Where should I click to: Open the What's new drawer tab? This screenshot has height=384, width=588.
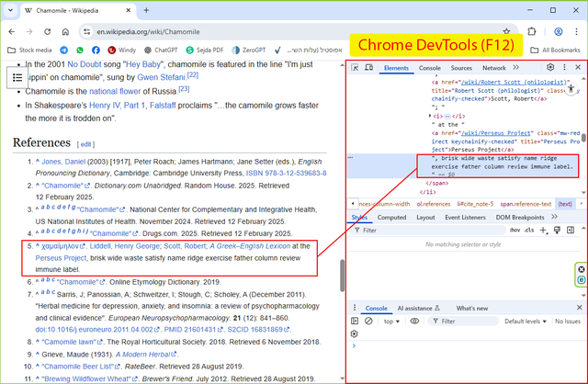tap(471, 309)
